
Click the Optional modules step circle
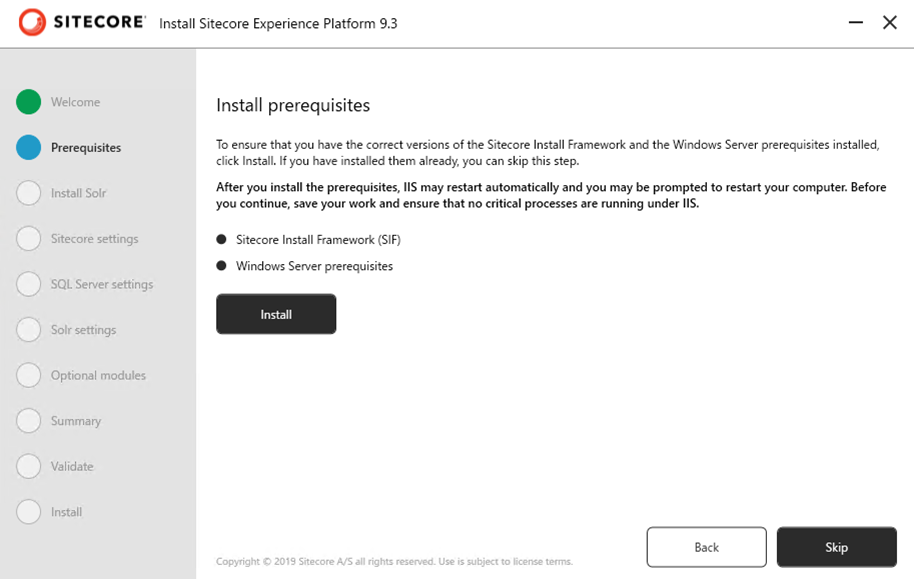29,375
